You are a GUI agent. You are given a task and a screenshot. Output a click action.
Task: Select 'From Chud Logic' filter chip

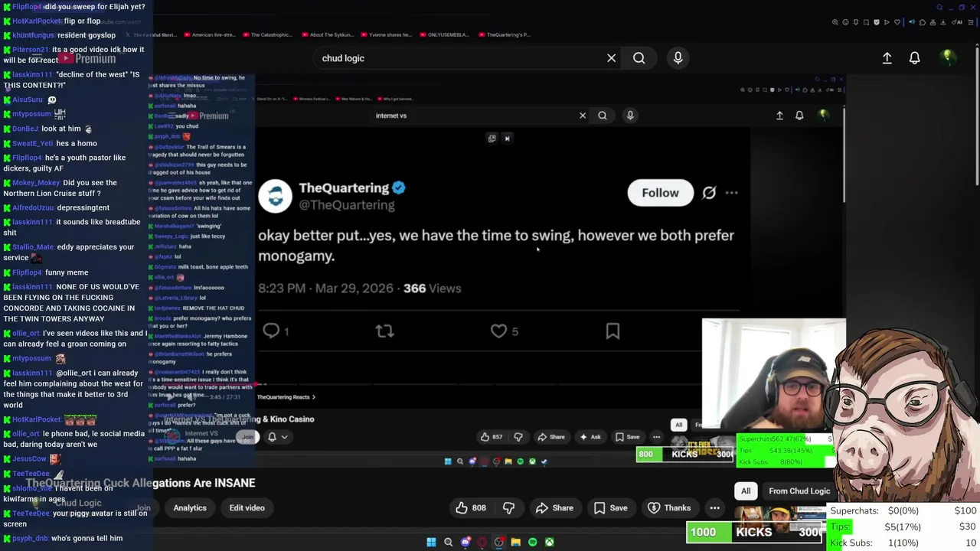click(799, 491)
